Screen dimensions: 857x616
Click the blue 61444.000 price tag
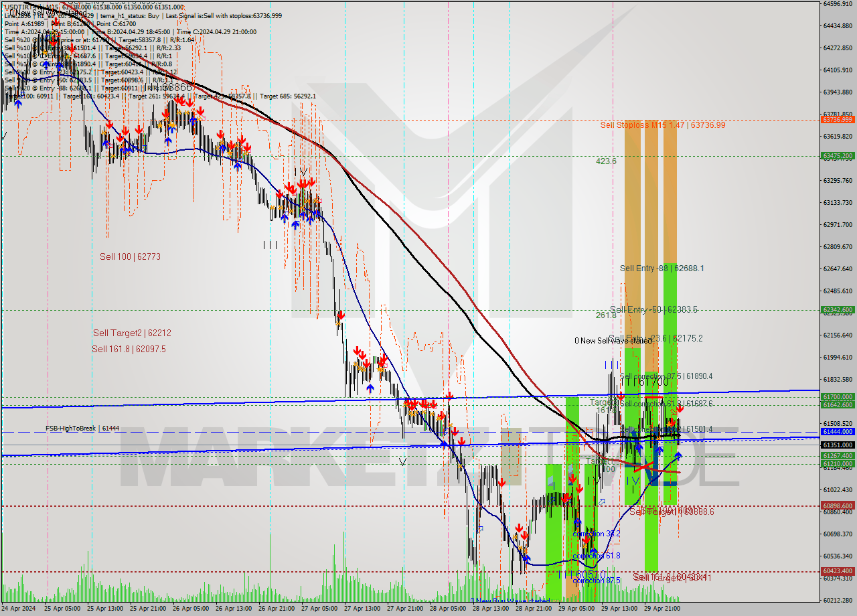(x=837, y=432)
